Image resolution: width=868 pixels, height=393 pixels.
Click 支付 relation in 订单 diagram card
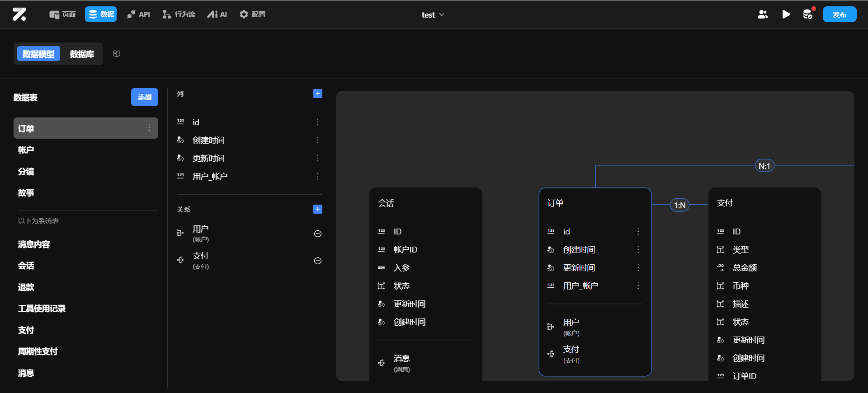coord(595,354)
